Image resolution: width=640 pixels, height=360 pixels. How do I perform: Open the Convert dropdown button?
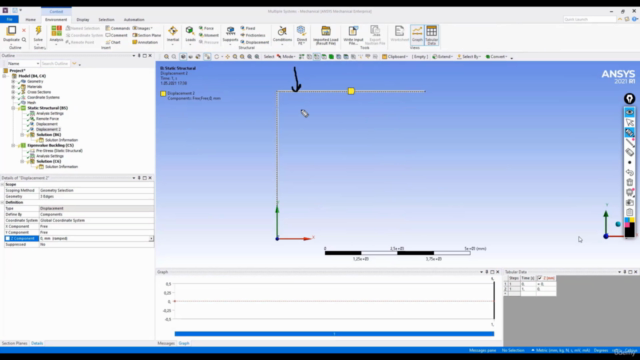pos(496,57)
